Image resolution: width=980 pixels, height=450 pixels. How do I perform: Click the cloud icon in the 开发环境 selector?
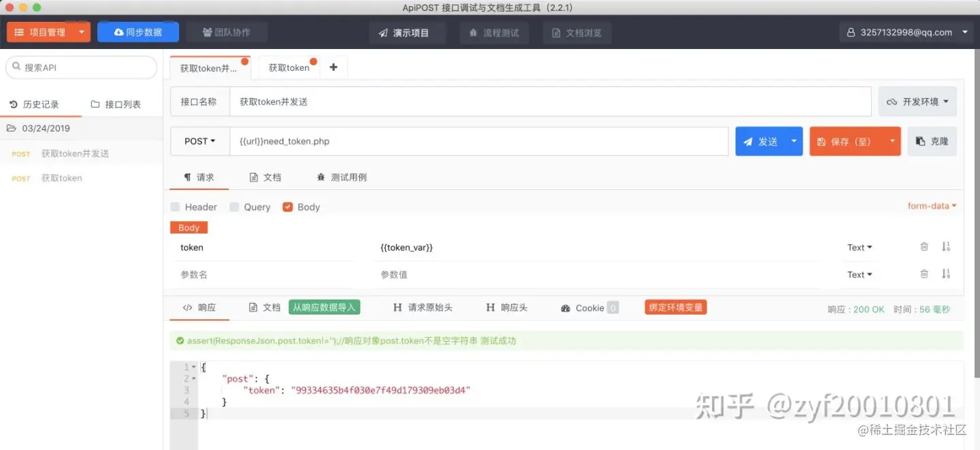click(x=892, y=101)
